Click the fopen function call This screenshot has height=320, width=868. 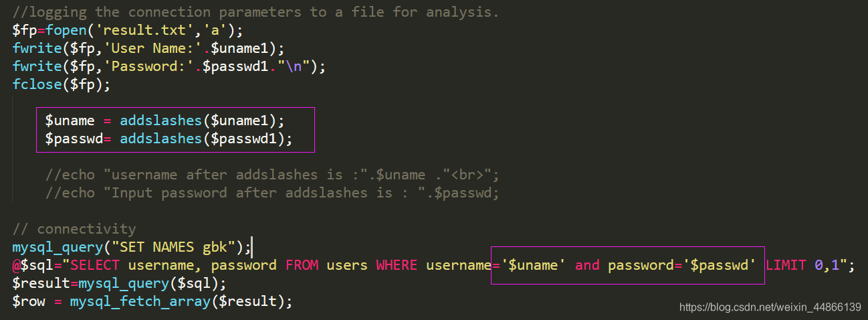(66, 30)
